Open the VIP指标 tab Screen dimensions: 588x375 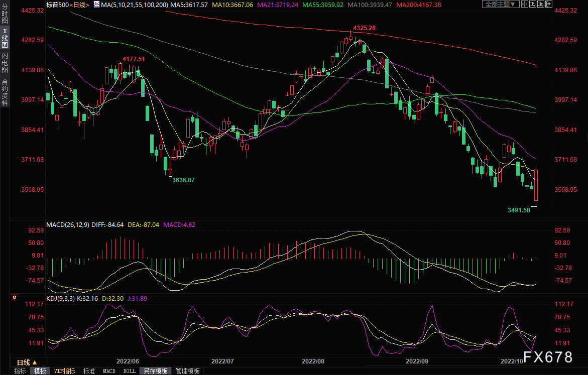click(x=64, y=371)
